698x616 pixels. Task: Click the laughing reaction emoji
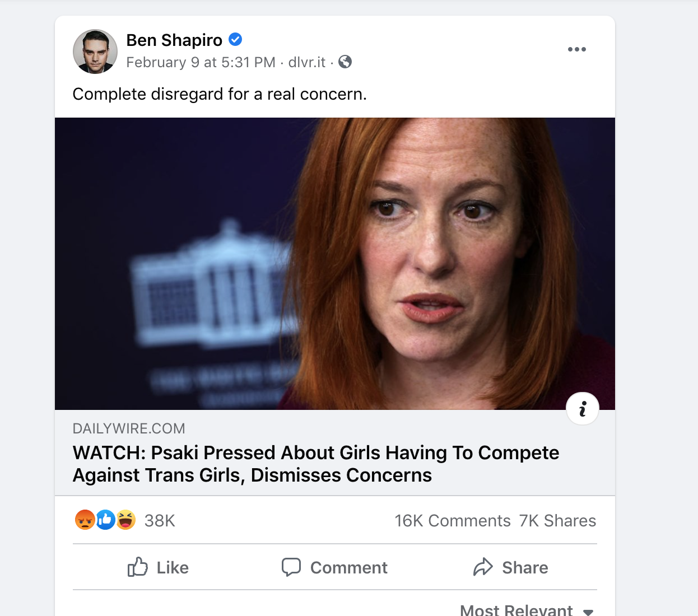pyautogui.click(x=126, y=520)
